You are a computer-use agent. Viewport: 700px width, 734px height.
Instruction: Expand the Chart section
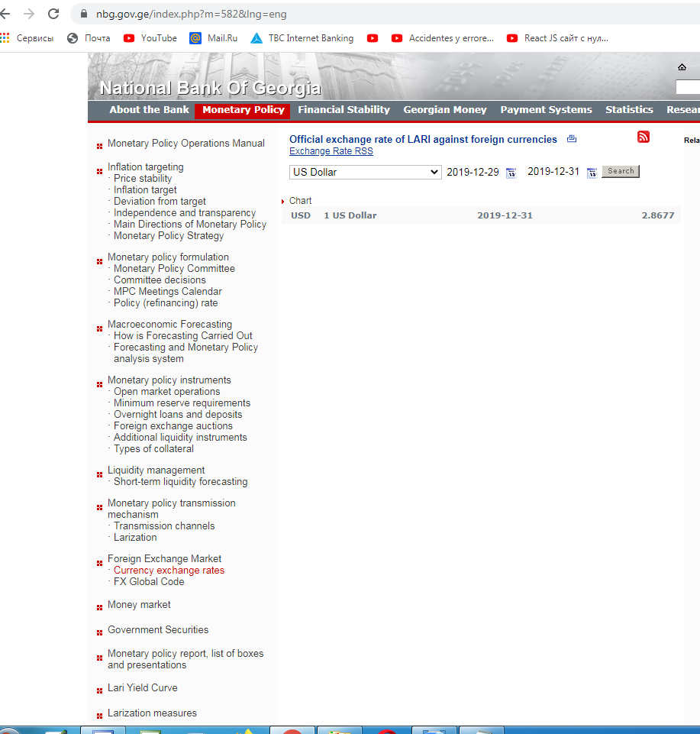coord(300,201)
